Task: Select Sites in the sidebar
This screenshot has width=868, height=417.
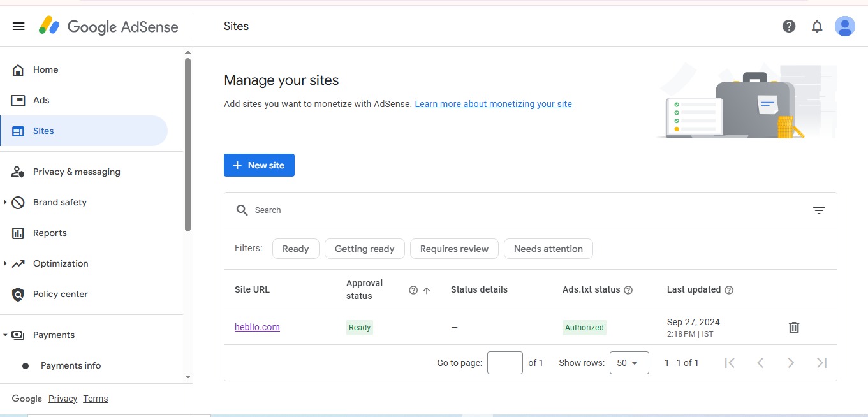Action: (84, 131)
